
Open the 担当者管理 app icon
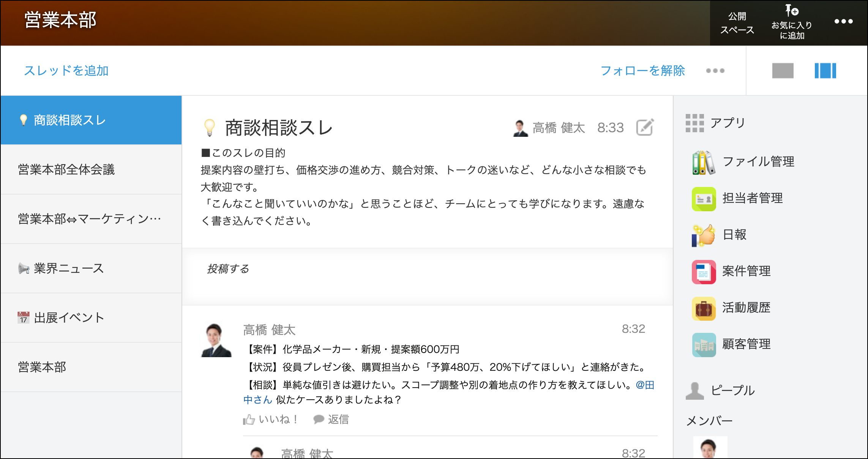pos(704,199)
